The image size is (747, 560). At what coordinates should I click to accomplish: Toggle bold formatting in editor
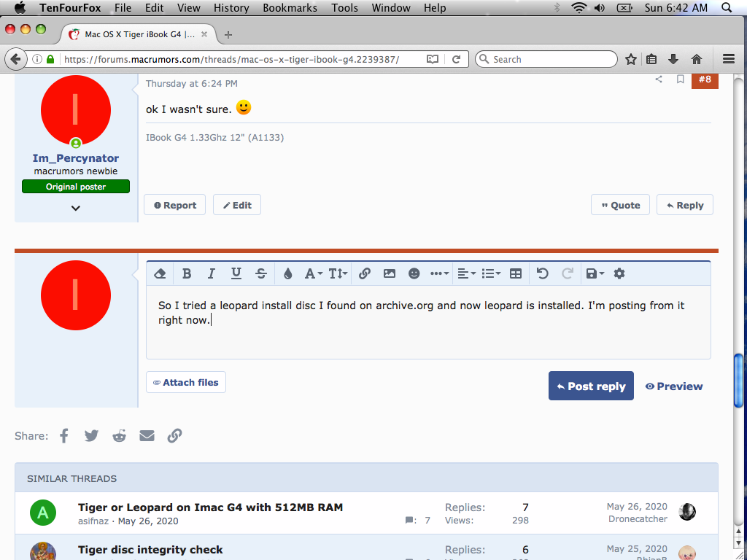187,274
